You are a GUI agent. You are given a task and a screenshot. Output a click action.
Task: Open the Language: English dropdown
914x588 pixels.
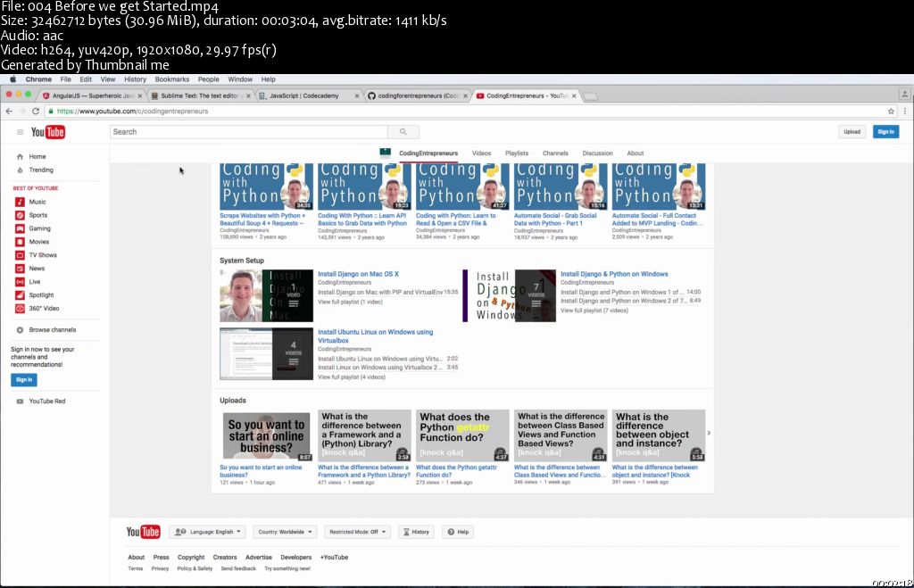pyautogui.click(x=207, y=532)
